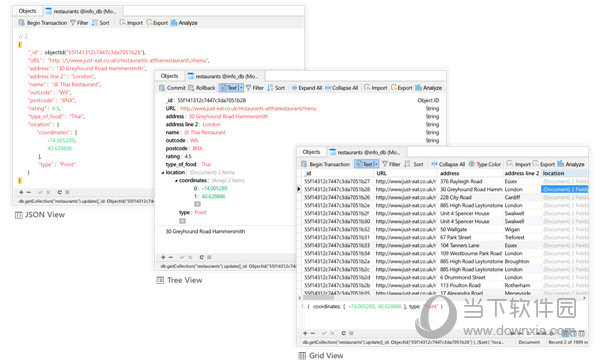Click rating 4.5 value in Tree View
This screenshot has width=600, height=360.
click(x=188, y=156)
